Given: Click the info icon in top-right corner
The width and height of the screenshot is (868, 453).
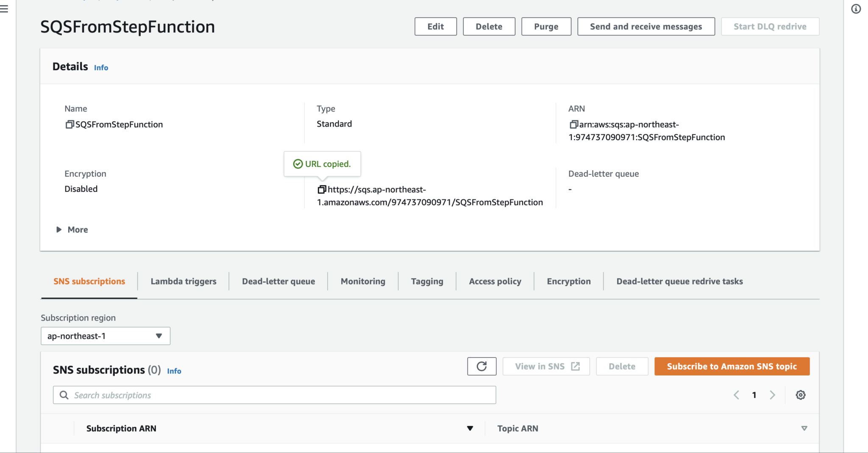Looking at the screenshot, I should (856, 8).
